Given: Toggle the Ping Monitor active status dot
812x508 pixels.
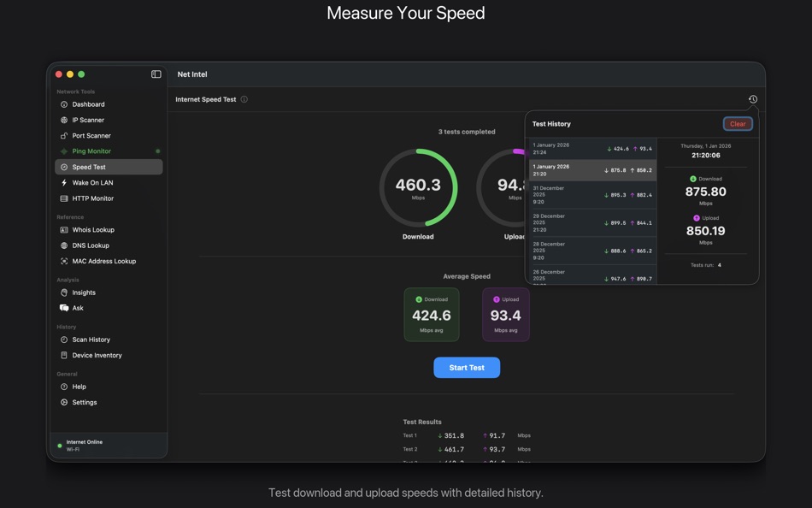Looking at the screenshot, I should pyautogui.click(x=157, y=151).
